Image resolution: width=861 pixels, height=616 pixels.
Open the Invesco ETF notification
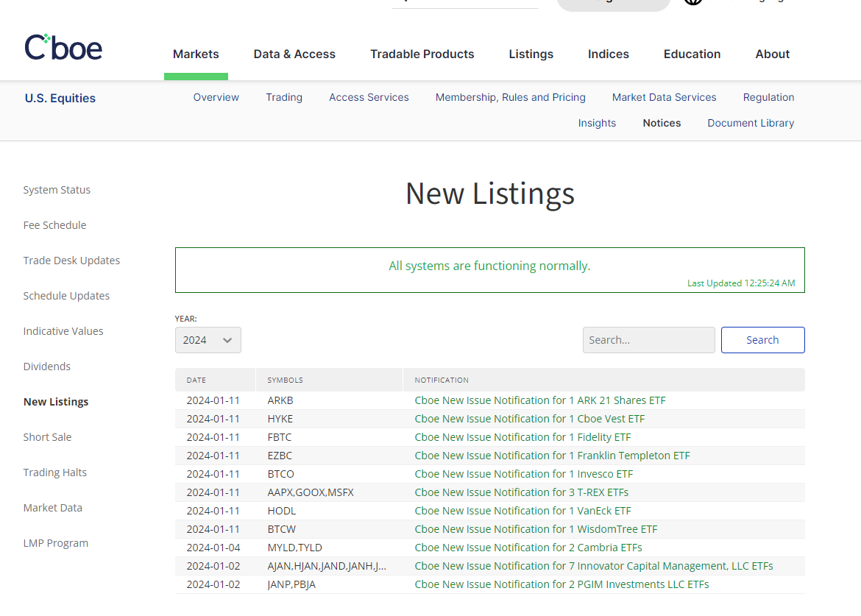coord(524,474)
